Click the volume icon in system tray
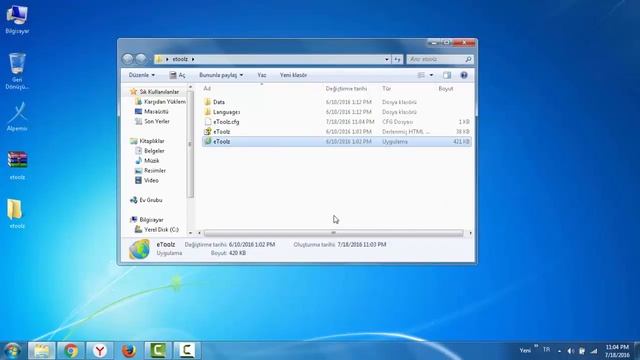The image size is (640, 360). coord(571,351)
